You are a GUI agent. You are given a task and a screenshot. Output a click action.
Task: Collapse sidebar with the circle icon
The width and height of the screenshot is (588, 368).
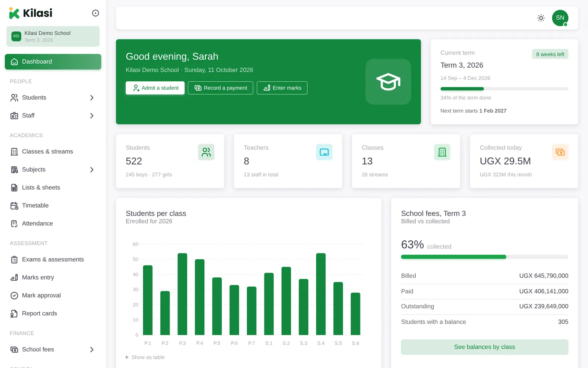[96, 13]
